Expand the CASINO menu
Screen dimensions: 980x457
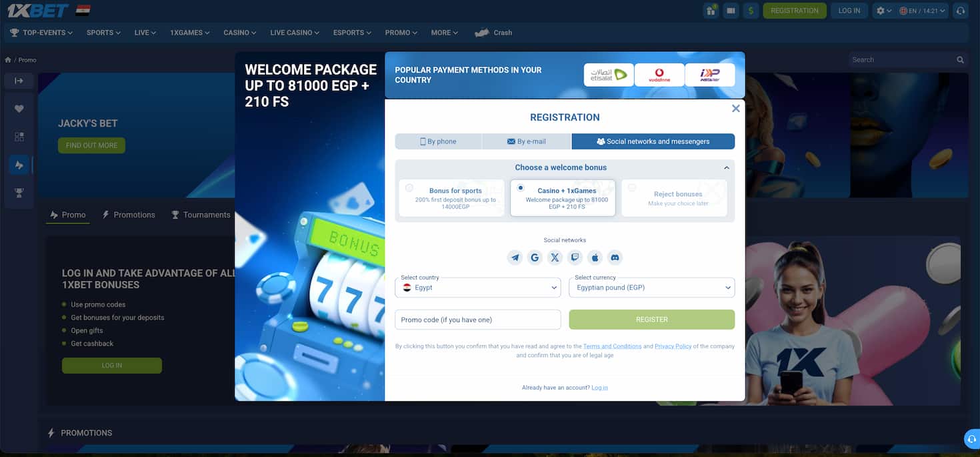coord(240,33)
